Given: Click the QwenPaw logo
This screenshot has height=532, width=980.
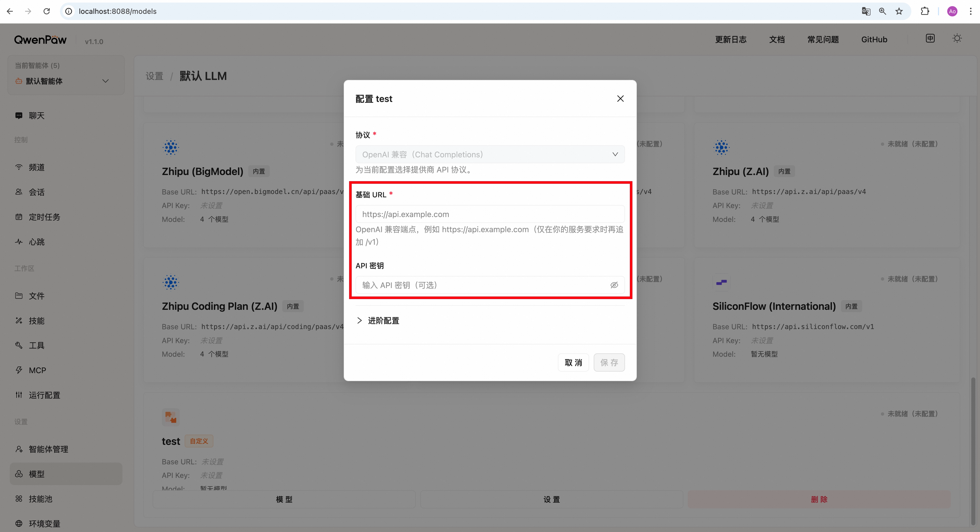Looking at the screenshot, I should point(40,40).
